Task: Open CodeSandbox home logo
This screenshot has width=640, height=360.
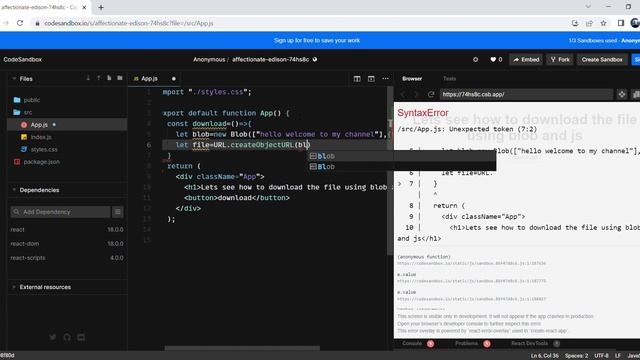Action: pos(22,60)
